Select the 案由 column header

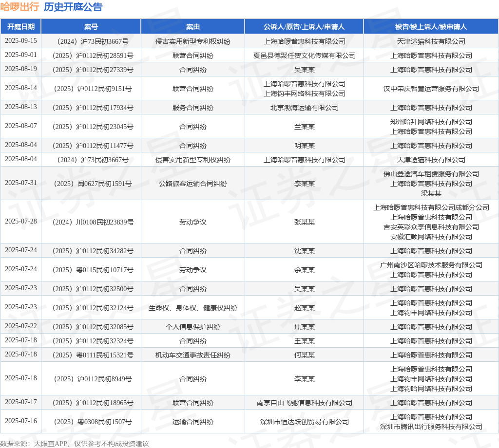(x=193, y=27)
